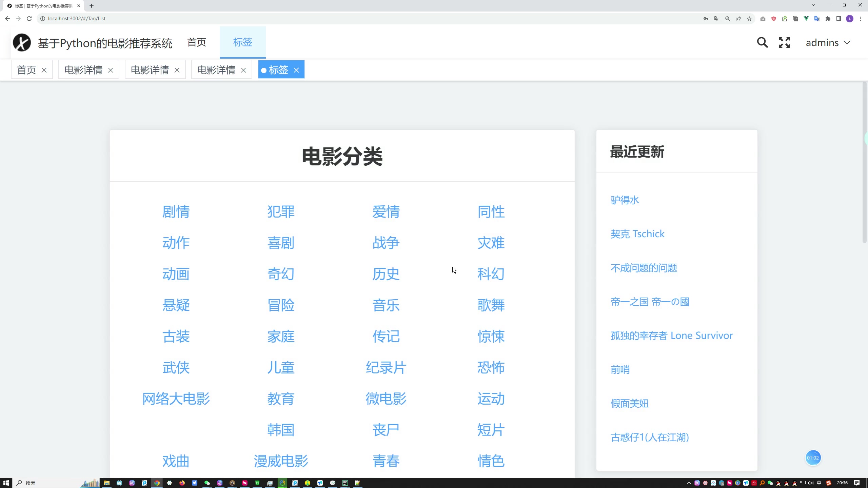This screenshot has height=488, width=868.
Task: Close the 首页 page tab
Action: [44, 70]
